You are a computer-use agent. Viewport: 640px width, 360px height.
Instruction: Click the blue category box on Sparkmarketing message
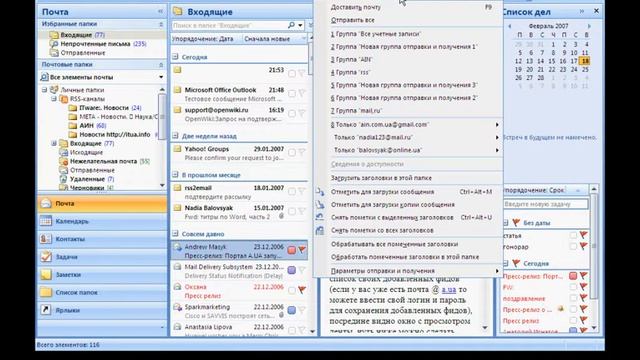(292, 310)
